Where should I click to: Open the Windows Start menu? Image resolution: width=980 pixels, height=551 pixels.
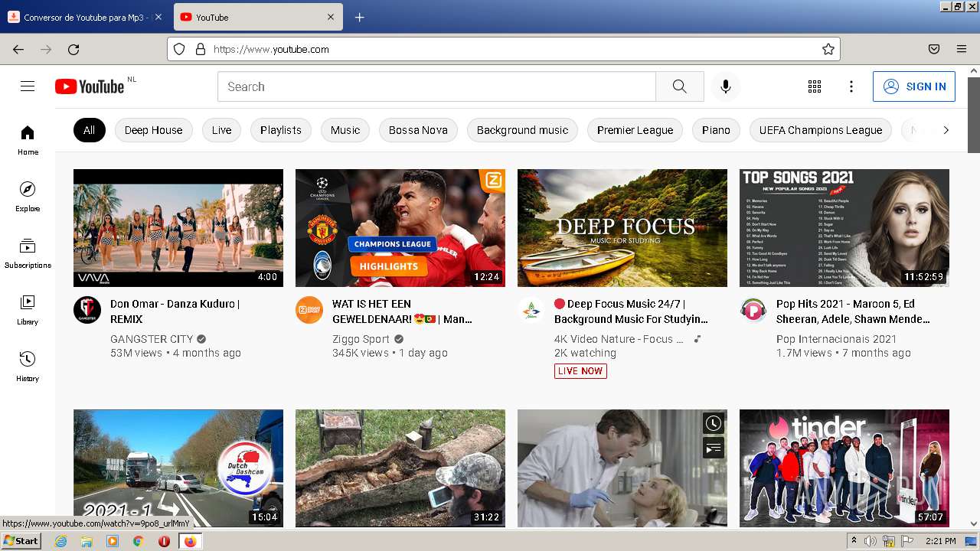coord(21,541)
